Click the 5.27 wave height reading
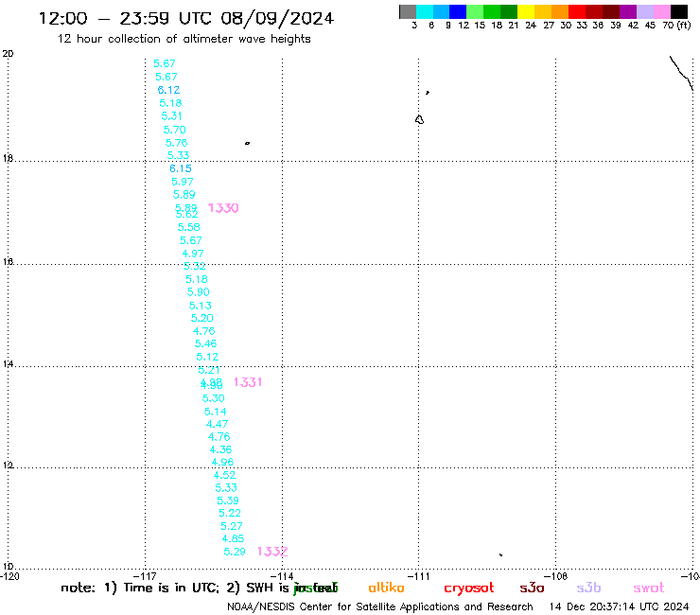Screen dimensions: 700x615 pyautogui.click(x=231, y=526)
